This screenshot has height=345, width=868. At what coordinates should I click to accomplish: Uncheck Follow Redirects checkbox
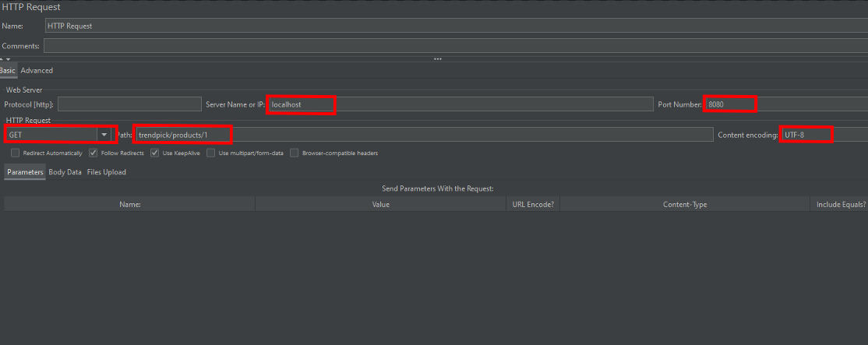93,153
